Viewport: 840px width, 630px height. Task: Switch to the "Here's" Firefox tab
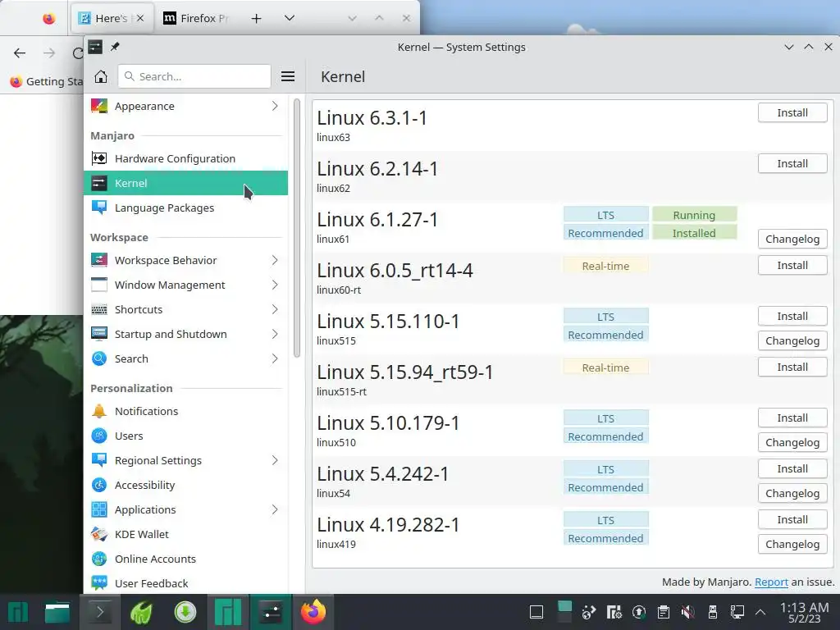click(111, 18)
